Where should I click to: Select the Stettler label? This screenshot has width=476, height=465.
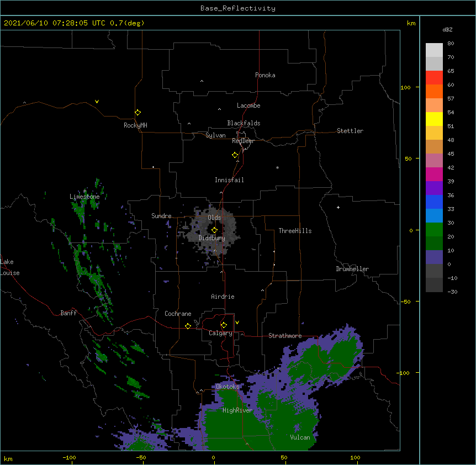(350, 131)
